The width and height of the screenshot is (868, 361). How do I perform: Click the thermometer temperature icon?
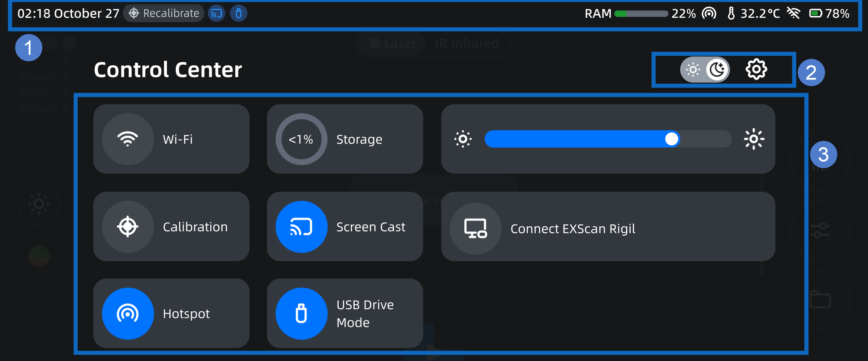click(x=731, y=14)
